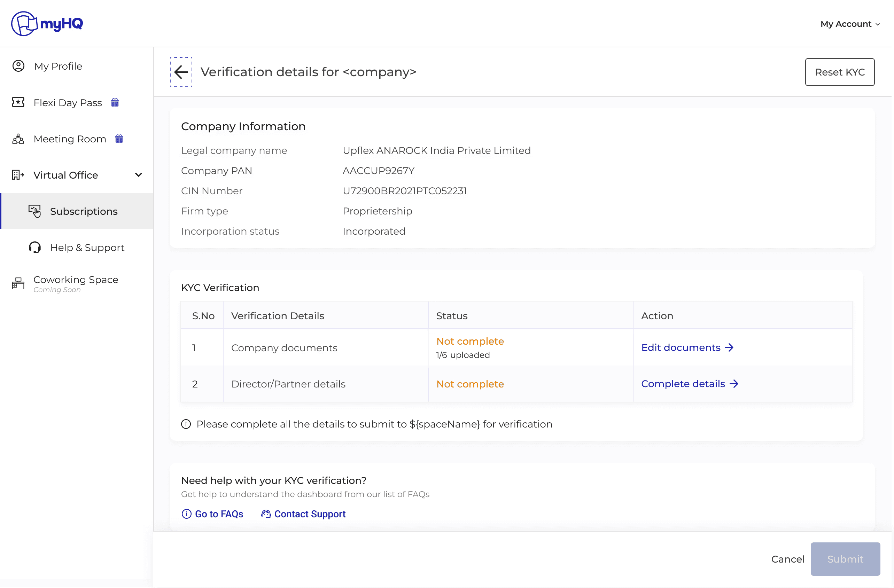The width and height of the screenshot is (894, 588).
Task: Click the Complete details link
Action: coord(690,384)
